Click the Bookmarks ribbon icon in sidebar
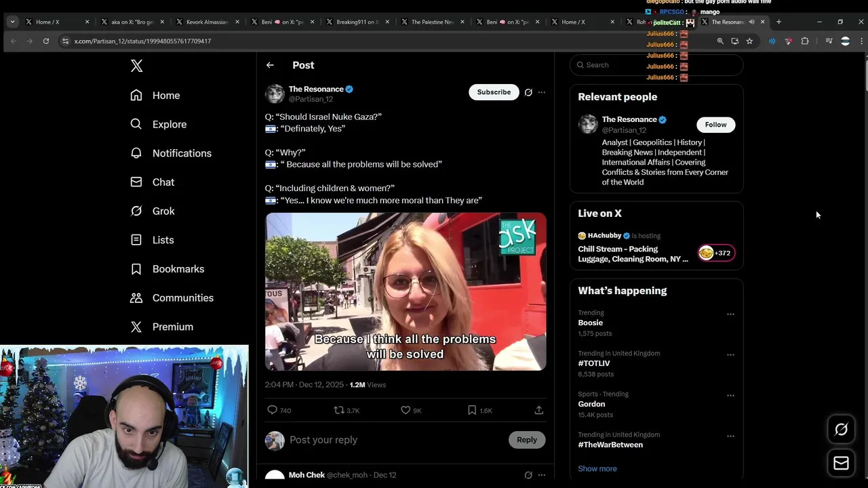Image resolution: width=868 pixels, height=488 pixels. tap(136, 269)
